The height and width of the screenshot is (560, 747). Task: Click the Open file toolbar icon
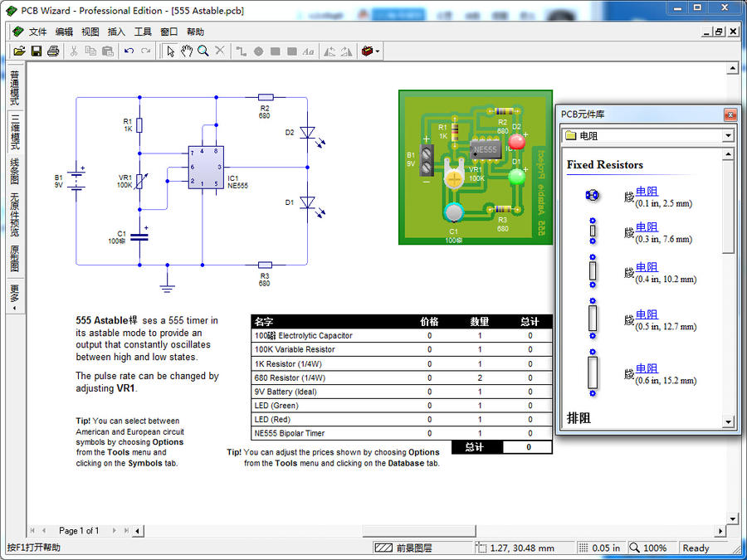(x=19, y=51)
